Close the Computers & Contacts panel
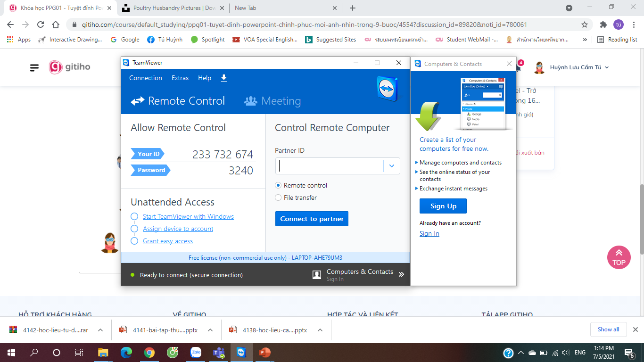 coord(509,64)
